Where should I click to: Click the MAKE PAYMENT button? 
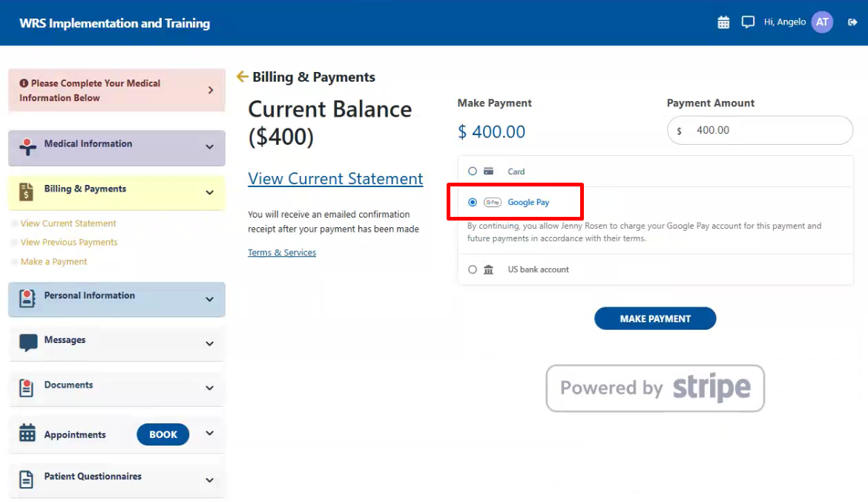tap(655, 318)
